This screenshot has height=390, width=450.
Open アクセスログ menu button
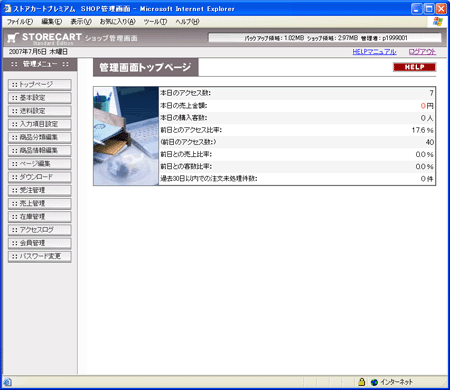(40, 230)
